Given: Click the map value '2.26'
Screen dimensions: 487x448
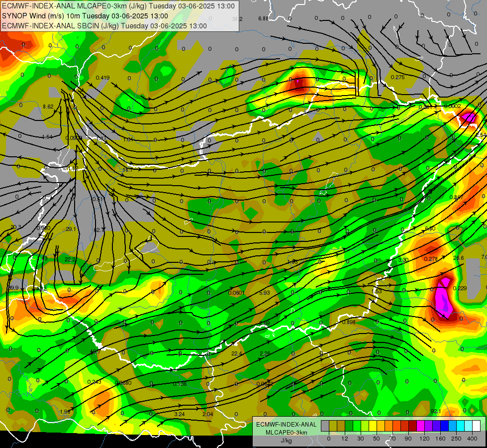Looking at the screenshot, I should coord(265,353).
